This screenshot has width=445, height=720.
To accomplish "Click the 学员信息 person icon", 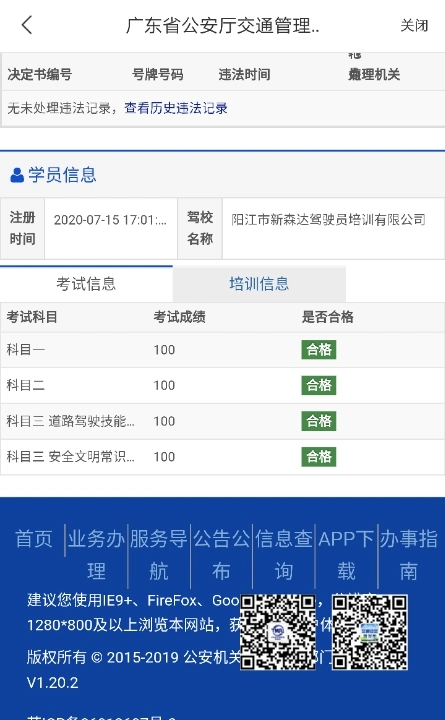I will pyautogui.click(x=17, y=175).
